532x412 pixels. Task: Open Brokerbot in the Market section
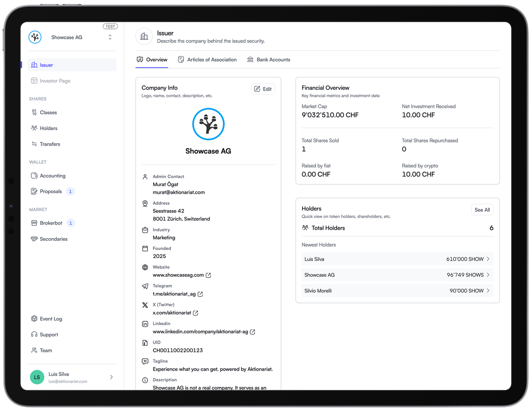coord(51,223)
